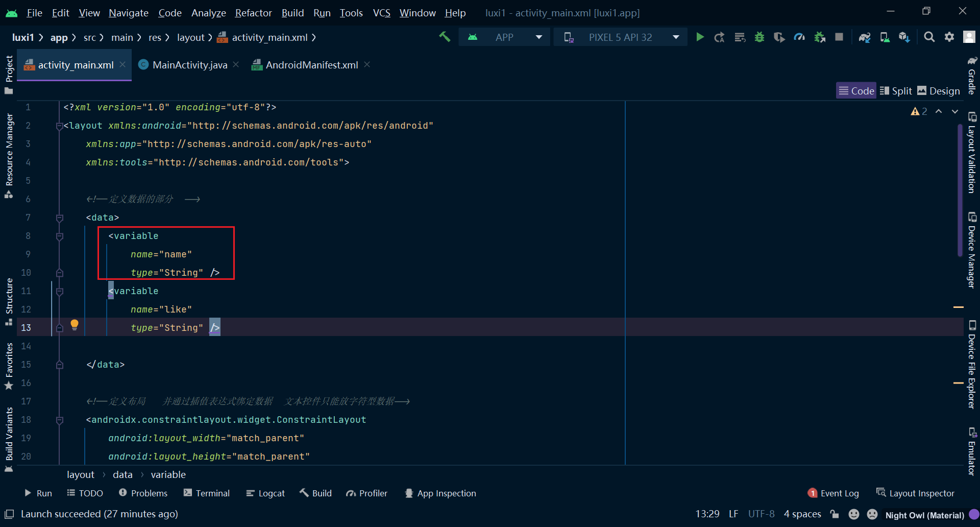Toggle the Resource Manager tool window

pyautogui.click(x=9, y=156)
